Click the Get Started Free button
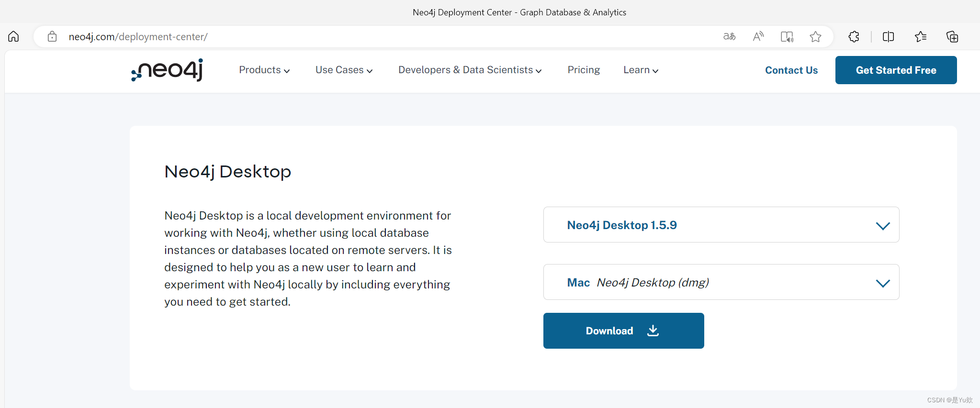The height and width of the screenshot is (408, 980). pyautogui.click(x=896, y=70)
